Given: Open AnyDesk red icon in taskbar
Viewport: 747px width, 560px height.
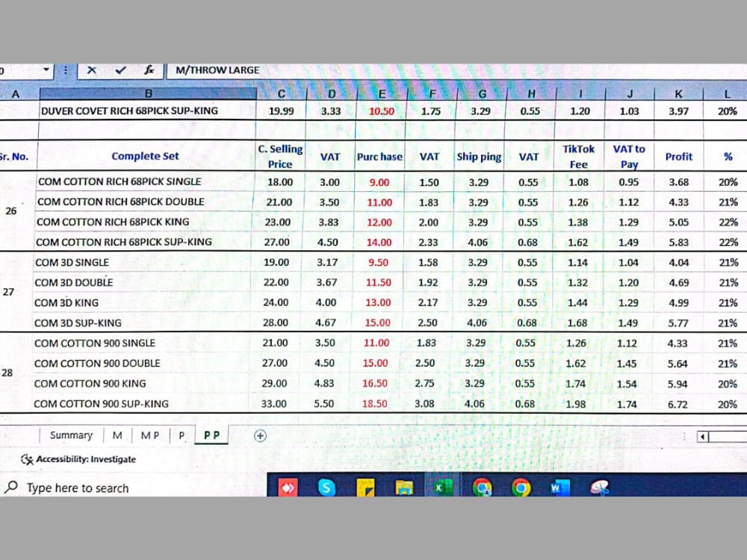Looking at the screenshot, I should click(x=288, y=487).
